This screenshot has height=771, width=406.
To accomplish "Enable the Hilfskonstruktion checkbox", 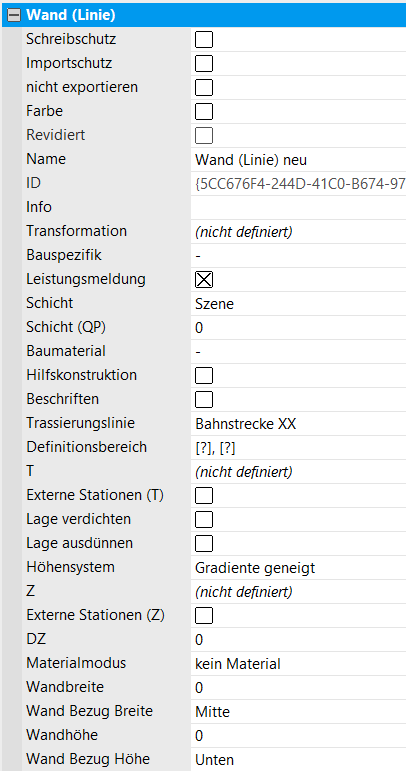I will 204,376.
